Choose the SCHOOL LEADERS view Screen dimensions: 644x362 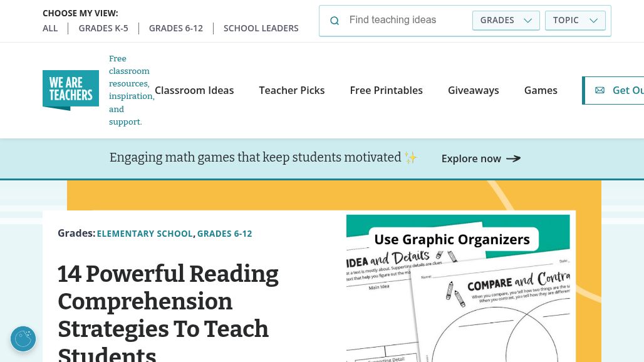(261, 28)
